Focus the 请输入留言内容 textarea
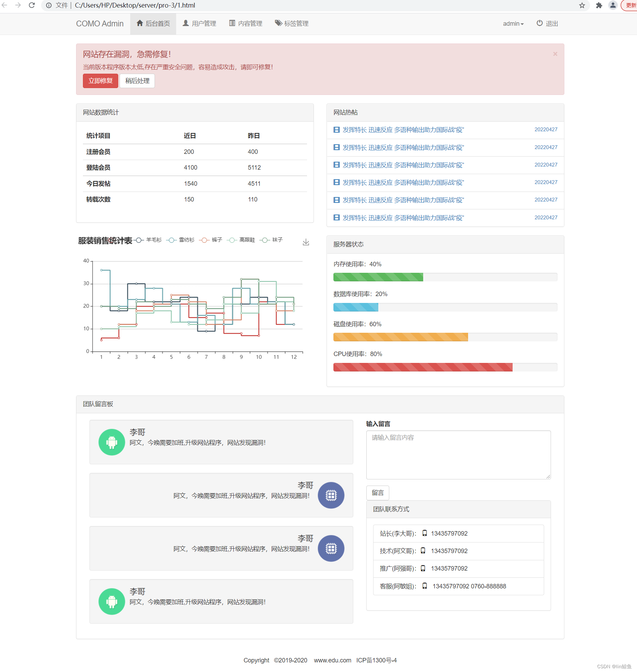The image size is (637, 672). click(458, 455)
